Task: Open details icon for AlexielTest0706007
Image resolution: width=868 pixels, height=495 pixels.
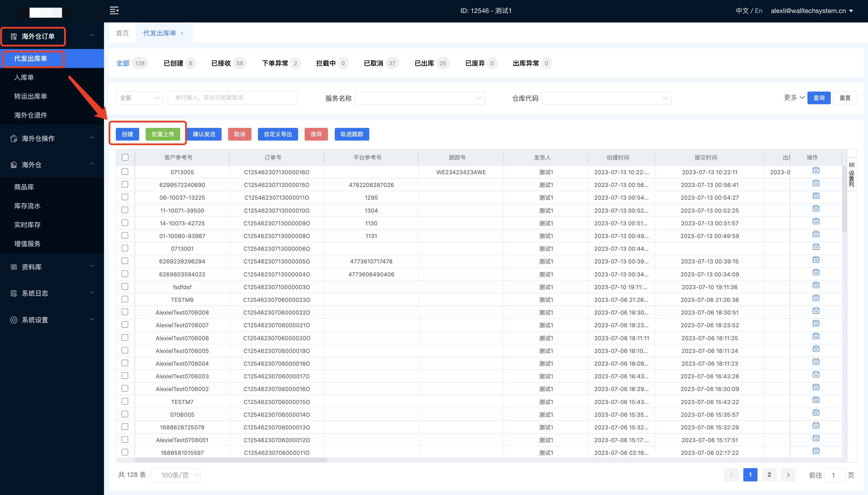Action: click(816, 323)
